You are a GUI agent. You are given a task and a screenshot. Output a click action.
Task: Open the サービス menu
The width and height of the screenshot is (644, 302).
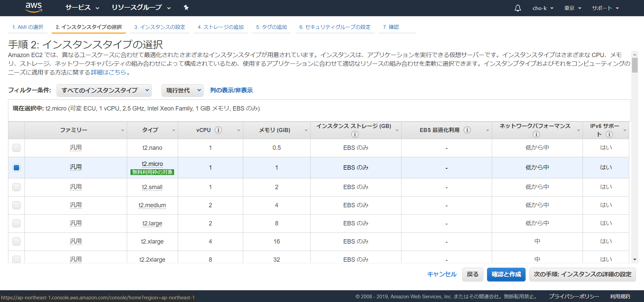(x=82, y=8)
